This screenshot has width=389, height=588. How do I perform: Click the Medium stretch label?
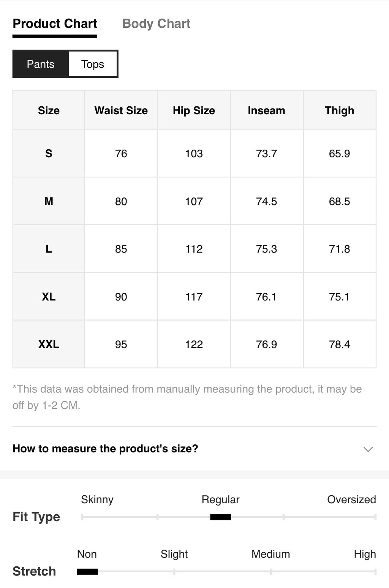[270, 554]
